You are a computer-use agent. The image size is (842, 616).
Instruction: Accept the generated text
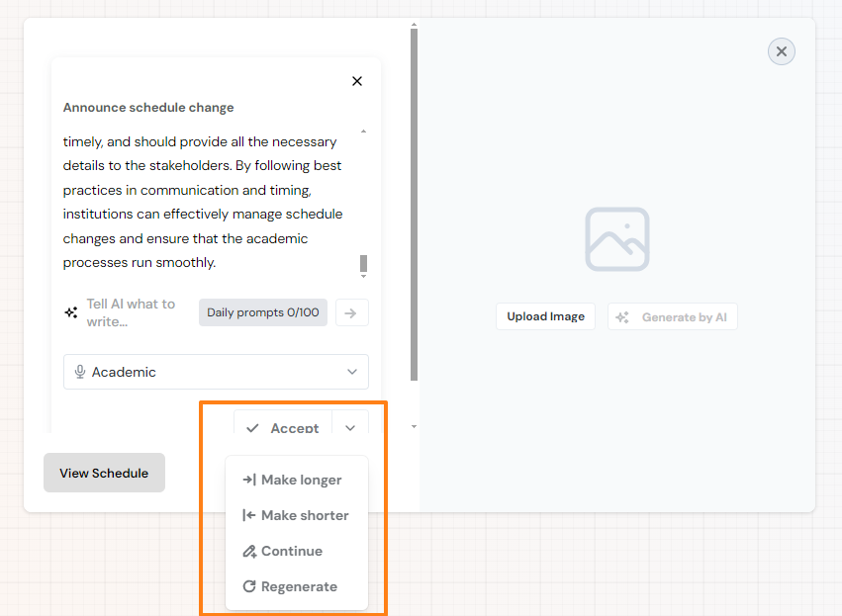coord(282,427)
